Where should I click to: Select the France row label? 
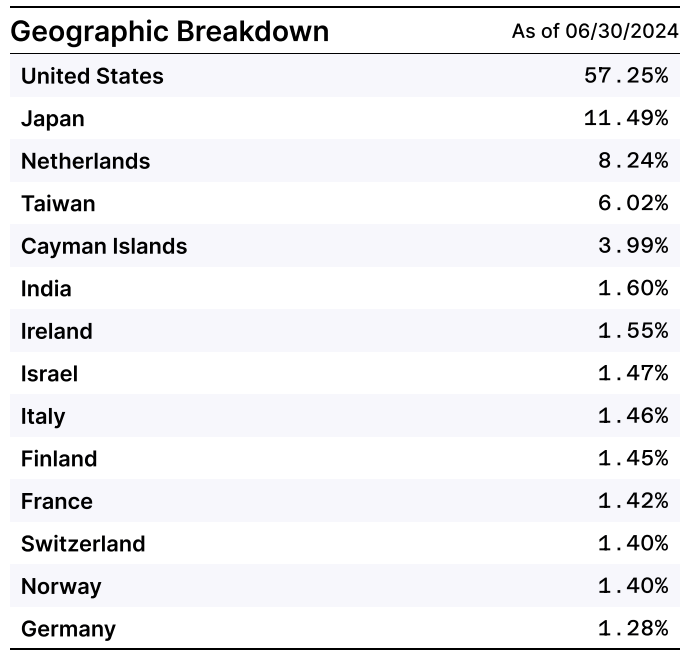(x=56, y=501)
